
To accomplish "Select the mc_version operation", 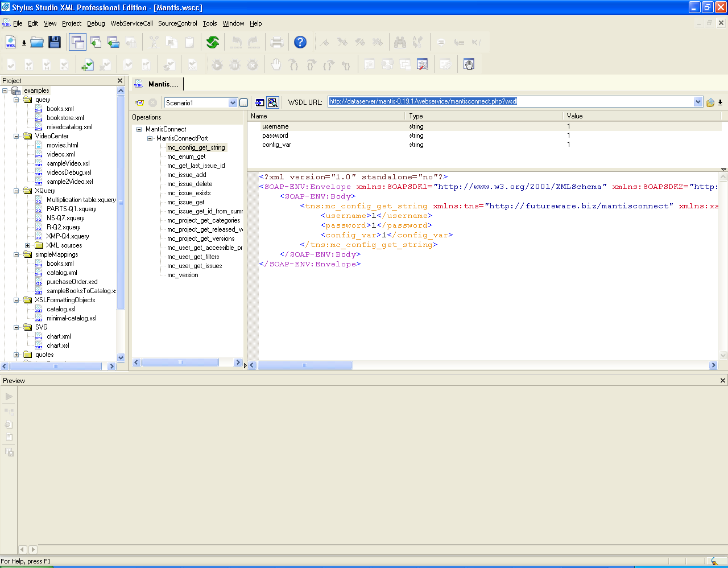I will (183, 275).
